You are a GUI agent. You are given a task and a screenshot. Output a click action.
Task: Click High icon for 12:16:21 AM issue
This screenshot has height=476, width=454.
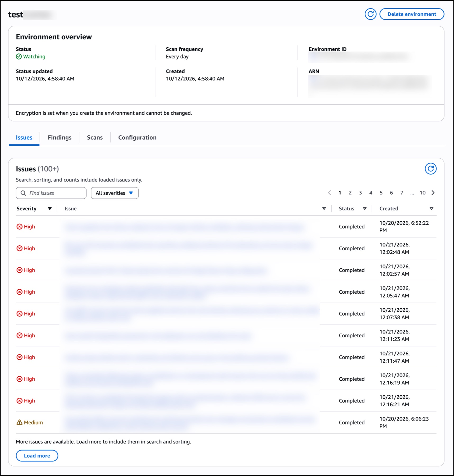(20, 401)
